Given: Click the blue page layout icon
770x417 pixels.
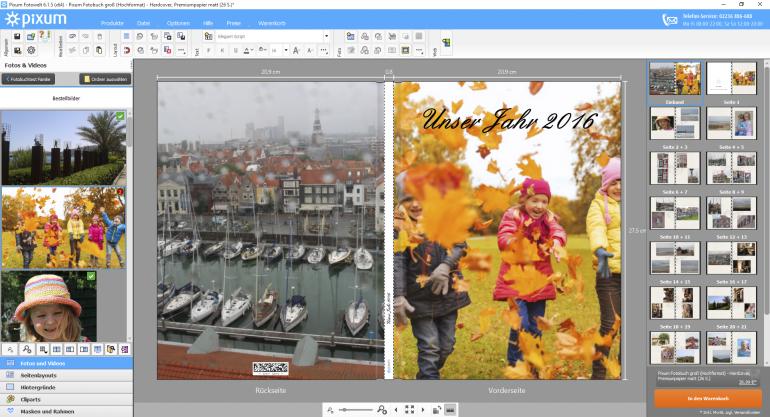Looking at the screenshot, I should (127, 36).
